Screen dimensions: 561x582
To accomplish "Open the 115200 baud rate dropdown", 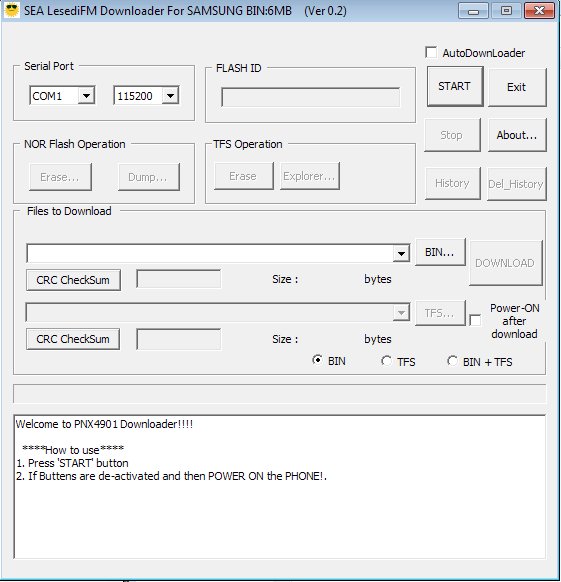I will [x=170, y=96].
